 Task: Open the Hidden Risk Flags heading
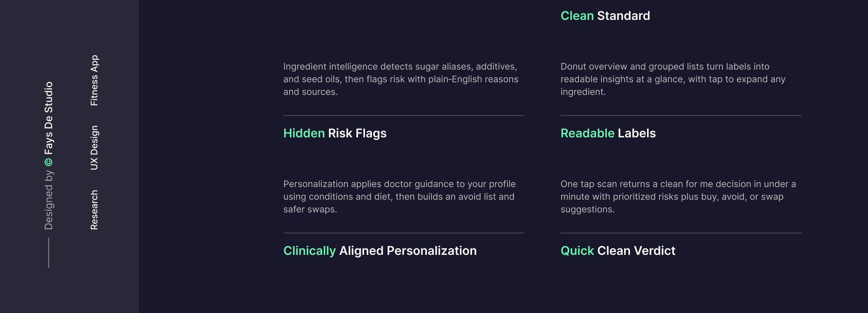point(335,133)
